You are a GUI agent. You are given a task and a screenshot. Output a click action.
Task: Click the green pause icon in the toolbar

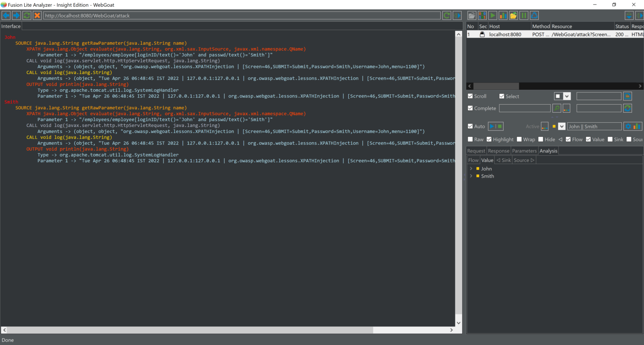524,15
